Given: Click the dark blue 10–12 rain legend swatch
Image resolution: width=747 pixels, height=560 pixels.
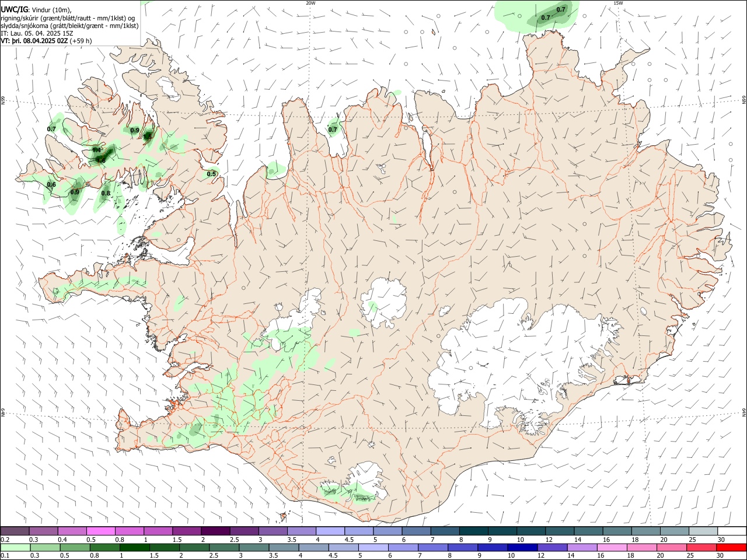Looking at the screenshot, I should tap(523, 548).
